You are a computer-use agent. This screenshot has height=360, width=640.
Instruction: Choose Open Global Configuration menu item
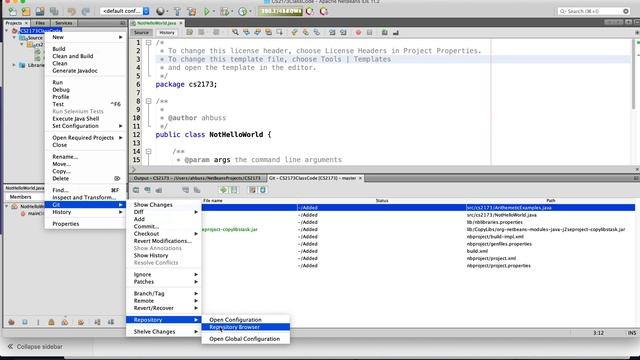pos(246,339)
